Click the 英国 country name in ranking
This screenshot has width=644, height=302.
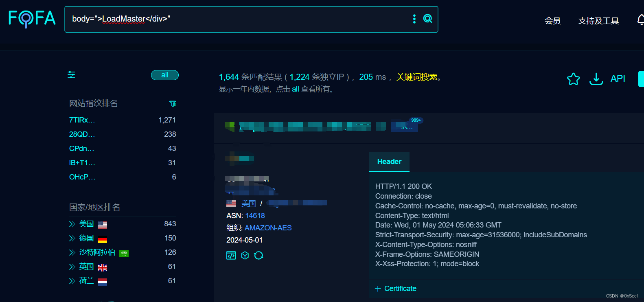[x=86, y=267]
